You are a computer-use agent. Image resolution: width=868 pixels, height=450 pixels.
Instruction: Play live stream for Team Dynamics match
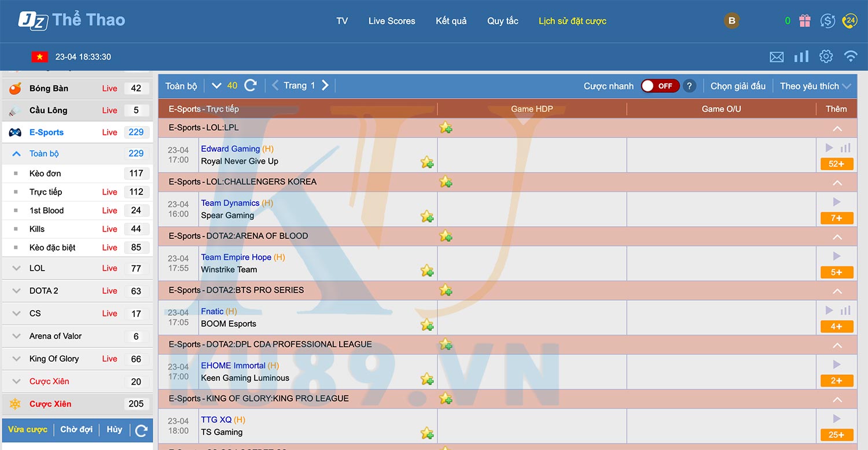(x=837, y=202)
